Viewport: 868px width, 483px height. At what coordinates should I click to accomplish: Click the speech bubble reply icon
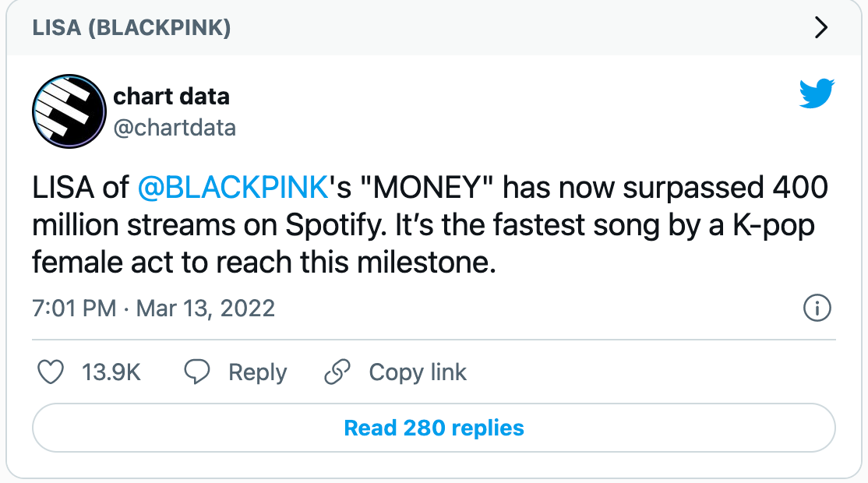click(197, 372)
